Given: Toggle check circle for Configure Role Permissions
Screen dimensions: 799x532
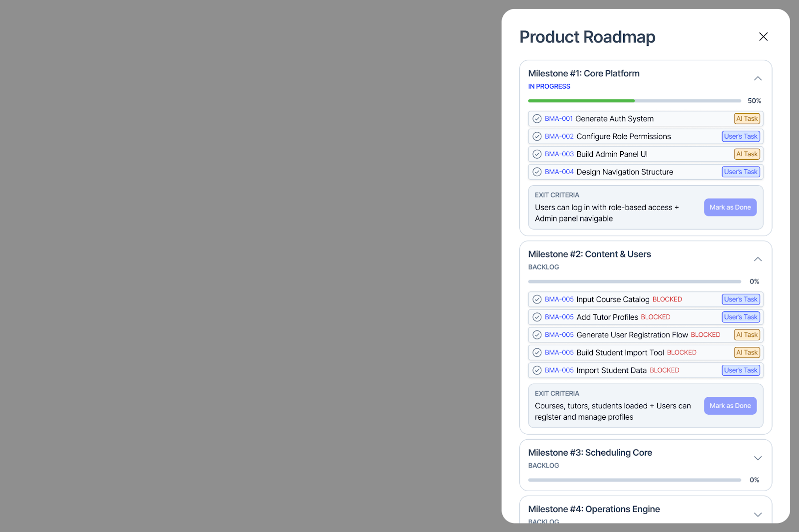Looking at the screenshot, I should point(537,136).
